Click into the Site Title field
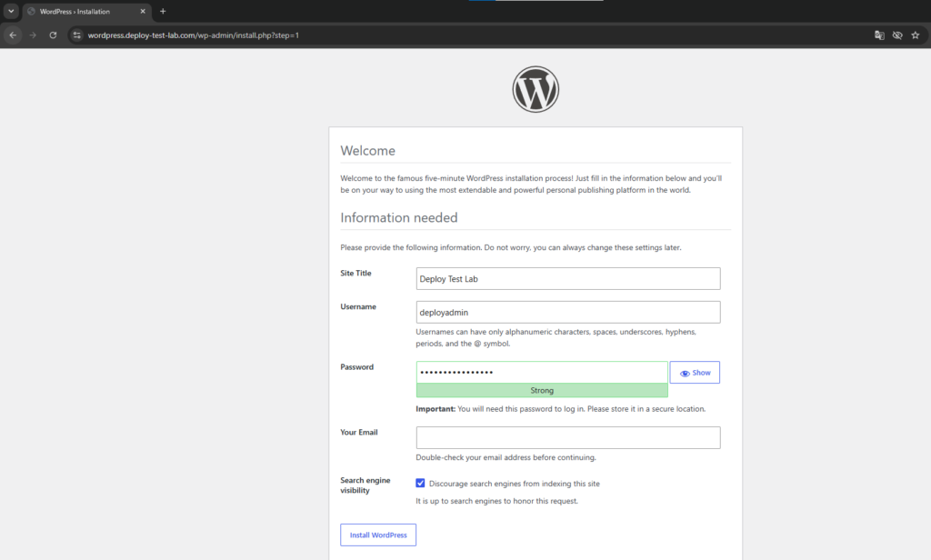Image resolution: width=931 pixels, height=560 pixels. click(568, 278)
